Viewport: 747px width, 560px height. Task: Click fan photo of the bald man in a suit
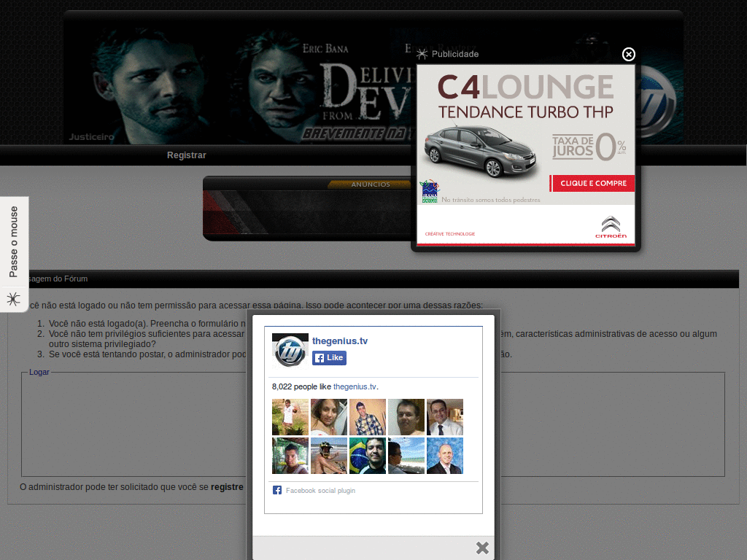pyautogui.click(x=444, y=456)
